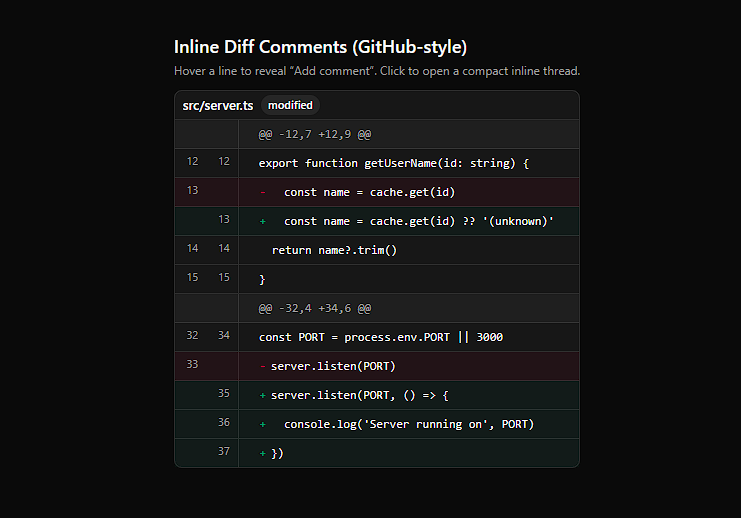Image resolution: width=741 pixels, height=518 pixels.
Task: Select the removed const name = cache.get(id) line
Action: [x=377, y=192]
